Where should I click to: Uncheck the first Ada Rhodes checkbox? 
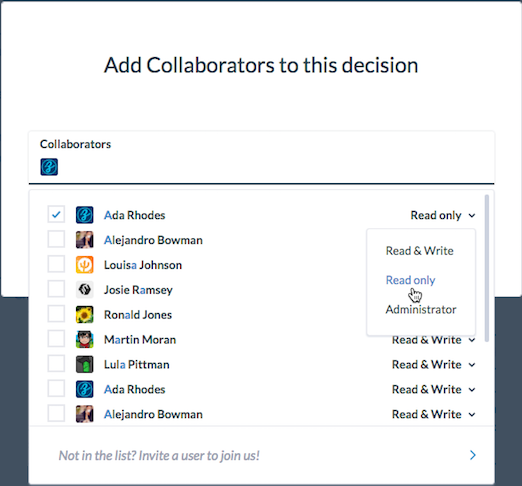coord(56,214)
